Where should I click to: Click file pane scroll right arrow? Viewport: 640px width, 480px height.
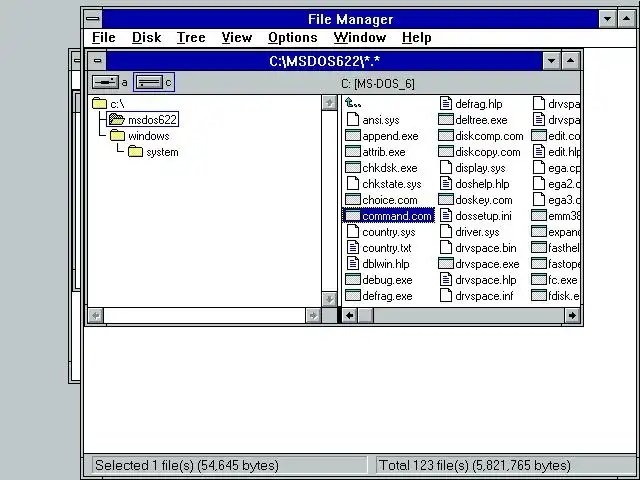(572, 316)
